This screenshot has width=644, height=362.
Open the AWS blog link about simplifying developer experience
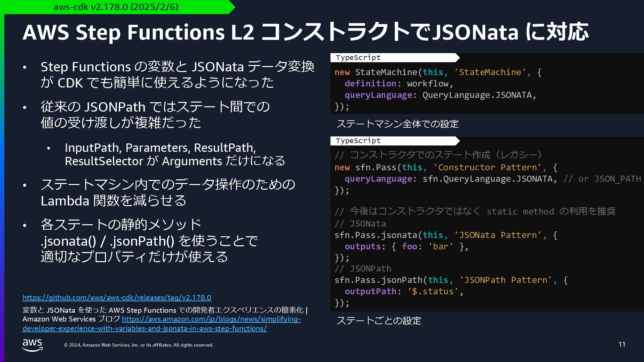(x=162, y=324)
